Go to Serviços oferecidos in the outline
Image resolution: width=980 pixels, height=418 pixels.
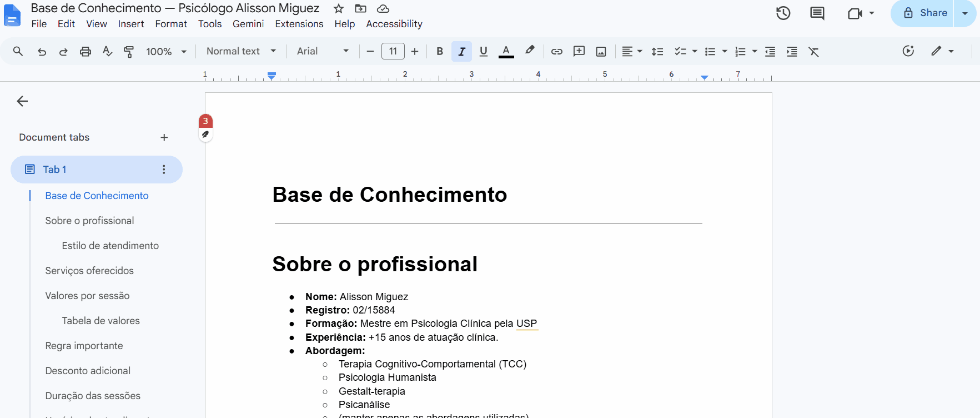(x=89, y=271)
